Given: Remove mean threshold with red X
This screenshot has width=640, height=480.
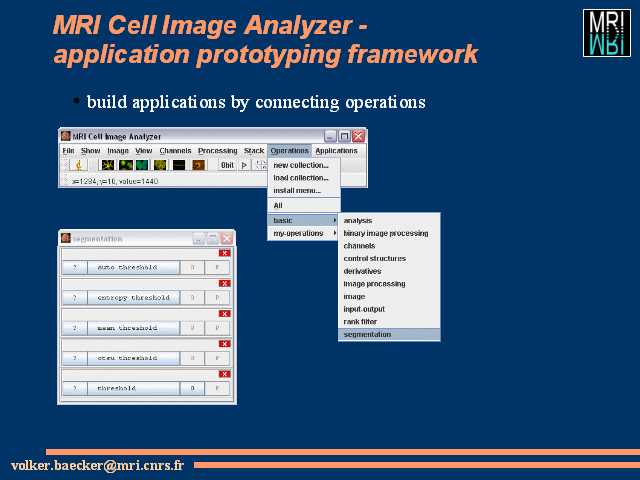Looking at the screenshot, I should [x=224, y=313].
